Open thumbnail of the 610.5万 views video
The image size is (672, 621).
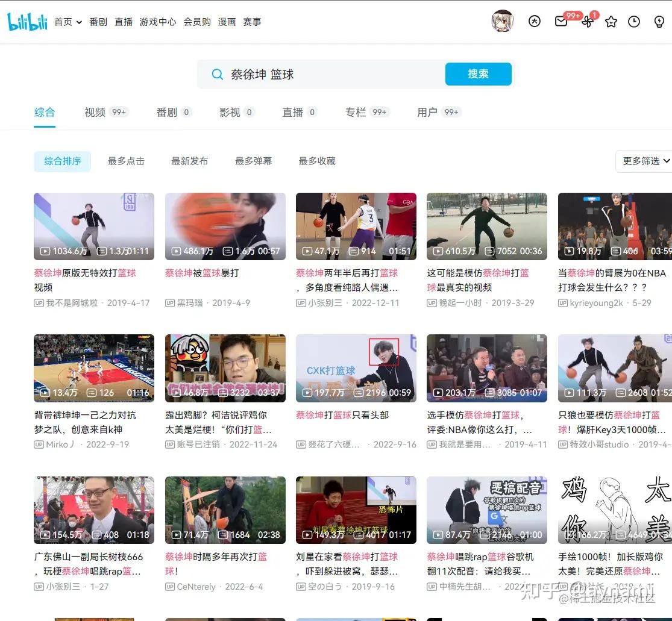[487, 226]
